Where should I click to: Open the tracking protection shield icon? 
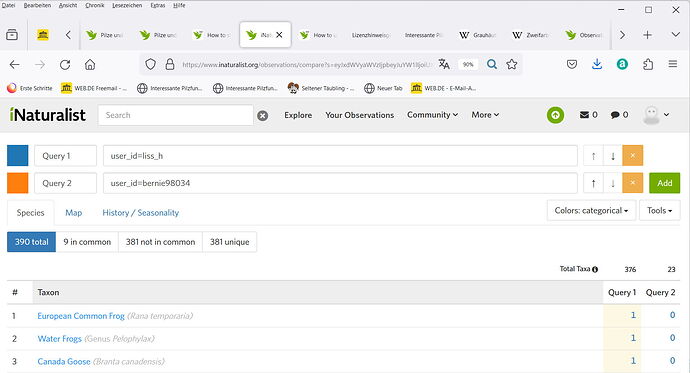tap(150, 65)
